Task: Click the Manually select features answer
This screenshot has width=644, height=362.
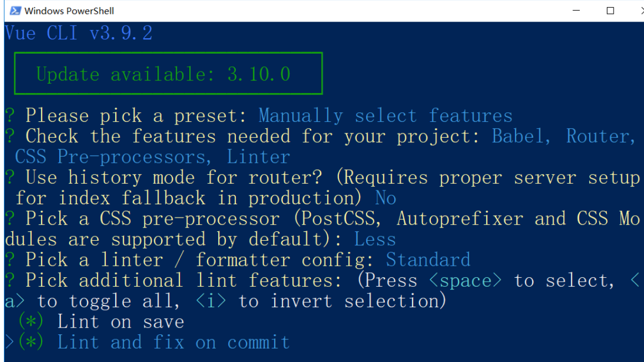Action: (x=385, y=116)
